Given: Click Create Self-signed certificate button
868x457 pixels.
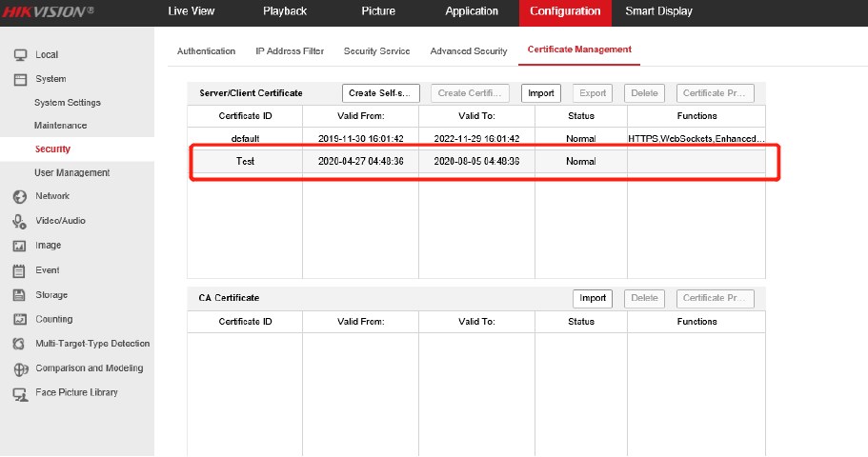Looking at the screenshot, I should click(x=381, y=93).
